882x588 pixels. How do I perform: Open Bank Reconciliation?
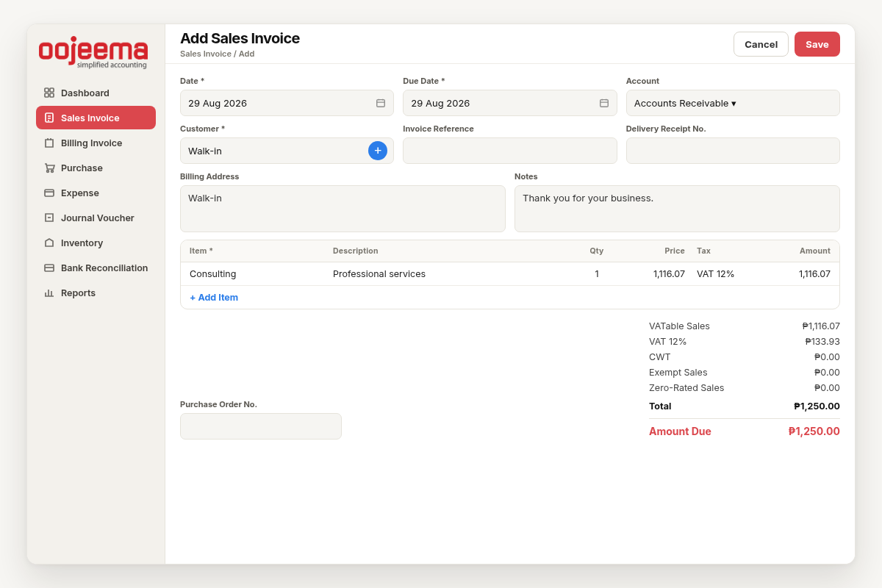pyautogui.click(x=96, y=268)
